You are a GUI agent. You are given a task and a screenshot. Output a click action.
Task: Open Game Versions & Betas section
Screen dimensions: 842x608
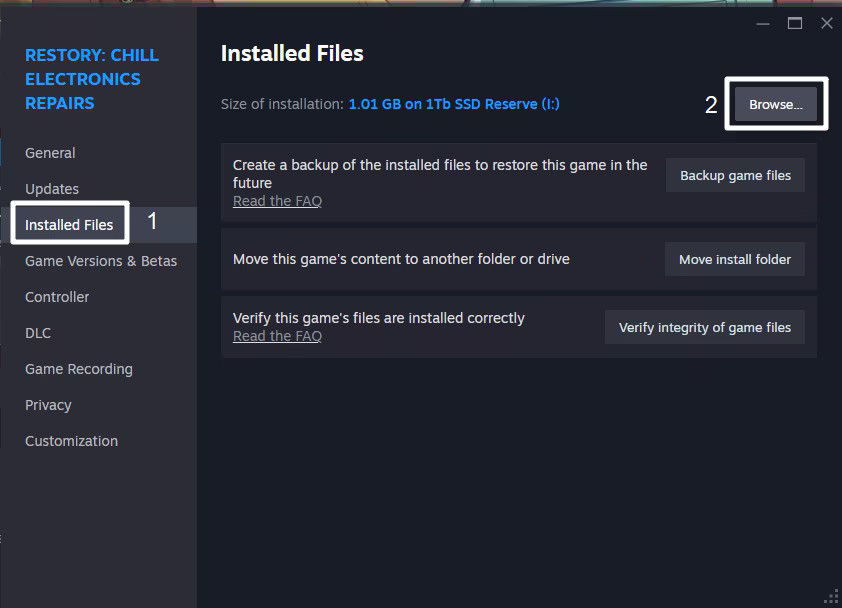coord(101,261)
